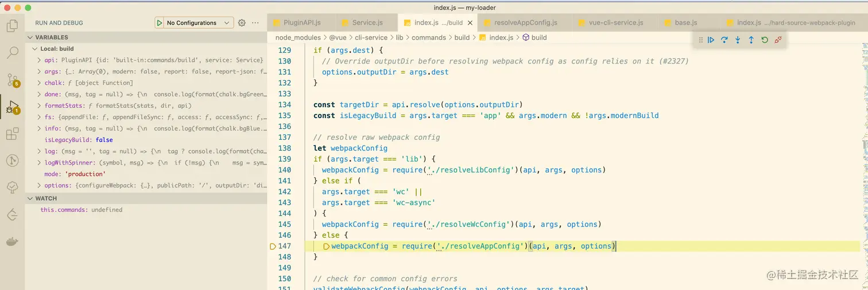Step Over using the debug toolbar

pos(724,40)
